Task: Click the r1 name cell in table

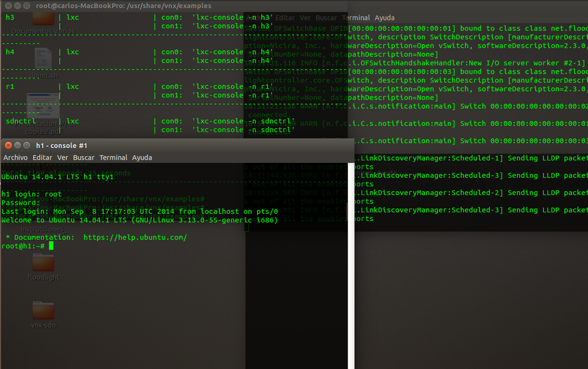Action: click(x=10, y=86)
